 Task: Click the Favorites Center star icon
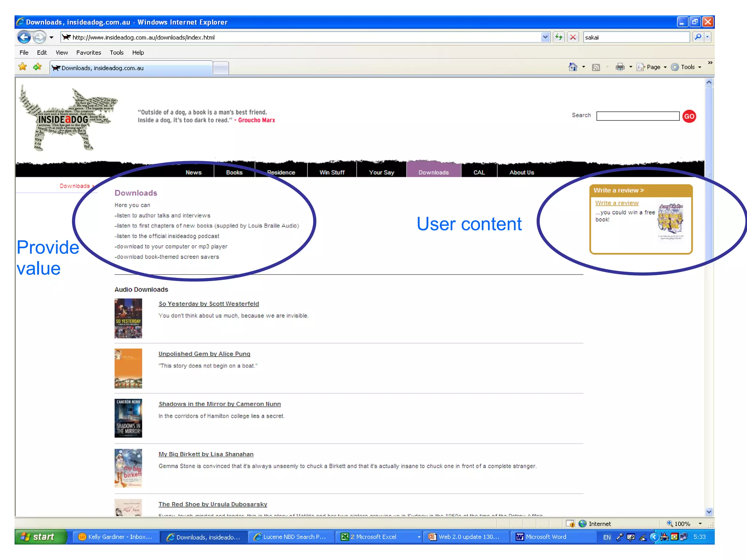coord(23,67)
